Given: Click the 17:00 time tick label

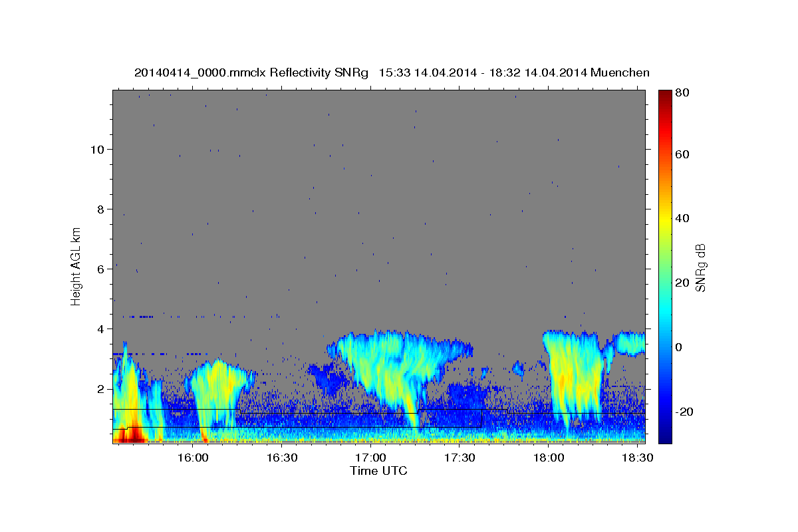Looking at the screenshot, I should click(370, 458).
